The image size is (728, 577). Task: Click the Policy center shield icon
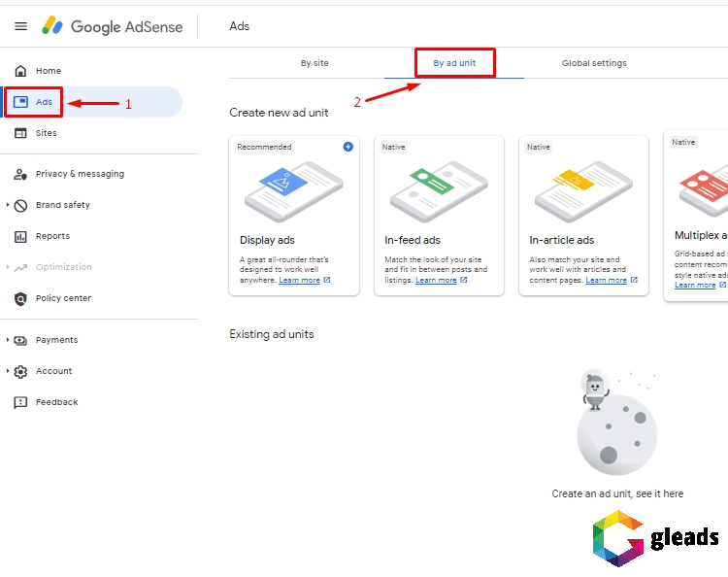20,299
